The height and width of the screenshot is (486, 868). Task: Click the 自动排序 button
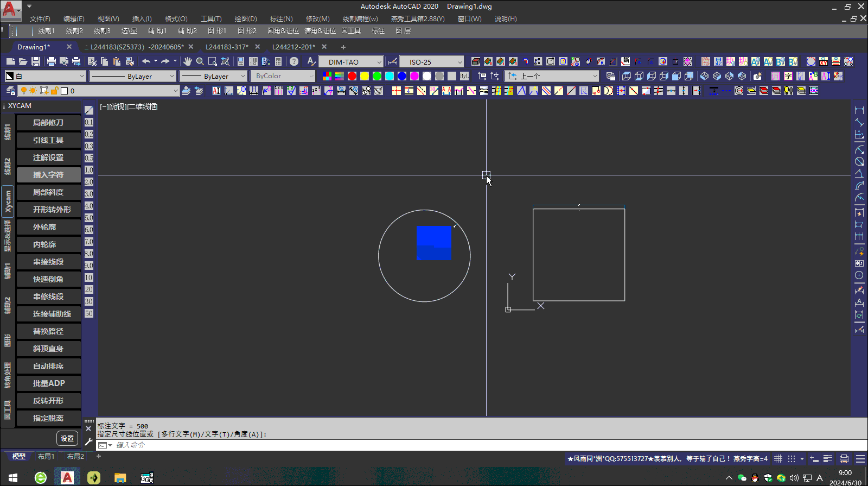(49, 366)
